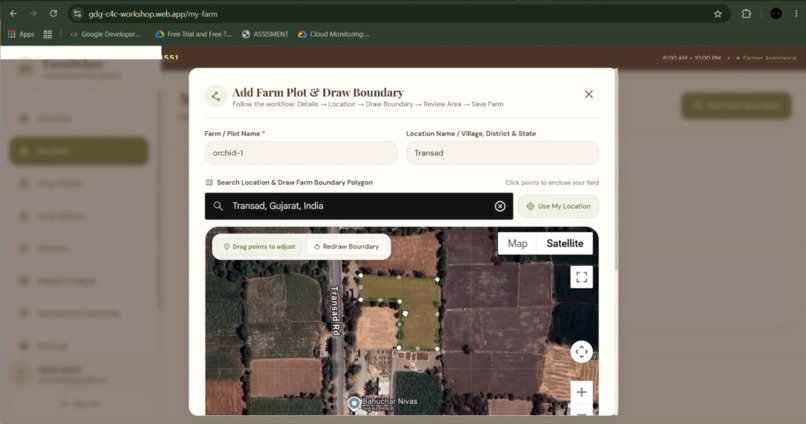
Task: Click the Bahuchar Nivas map marker
Action: [354, 403]
